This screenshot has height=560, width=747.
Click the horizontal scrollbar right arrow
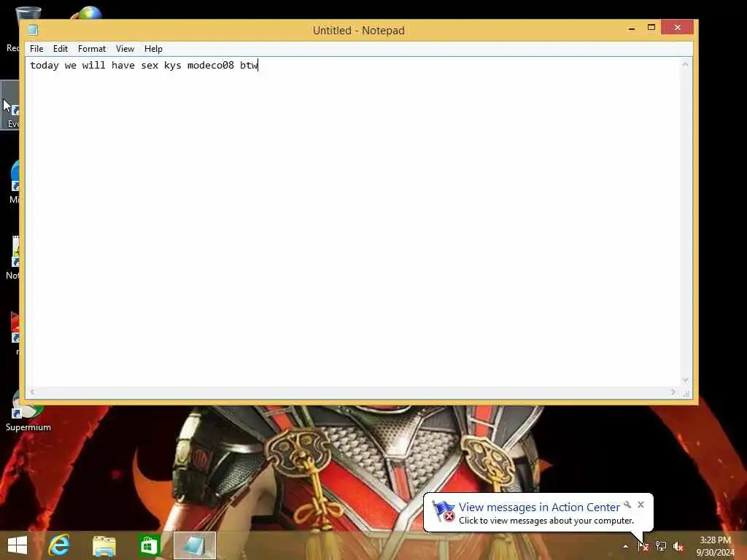tap(673, 392)
